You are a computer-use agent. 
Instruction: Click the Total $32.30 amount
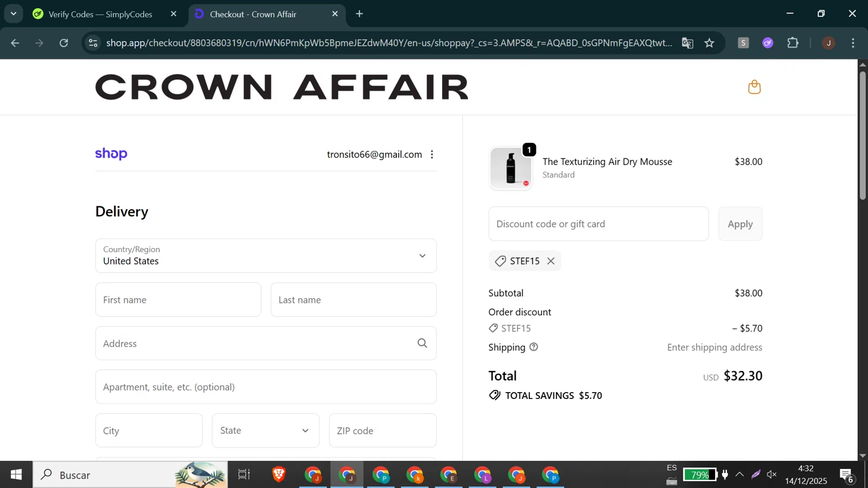click(x=743, y=376)
